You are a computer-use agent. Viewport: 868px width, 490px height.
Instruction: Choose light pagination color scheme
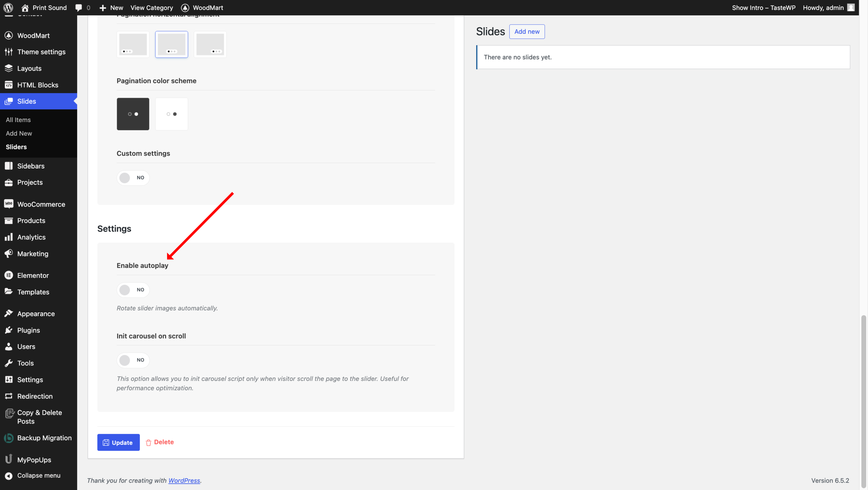pyautogui.click(x=171, y=114)
